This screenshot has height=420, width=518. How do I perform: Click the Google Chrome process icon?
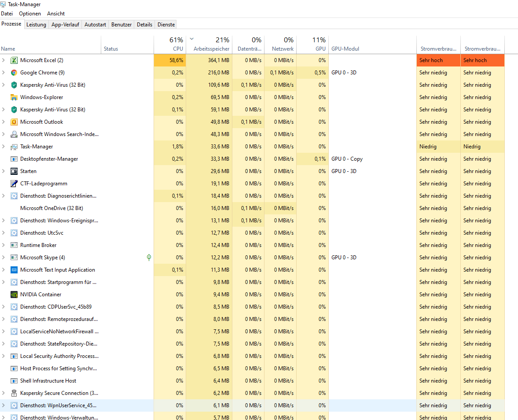click(x=14, y=72)
